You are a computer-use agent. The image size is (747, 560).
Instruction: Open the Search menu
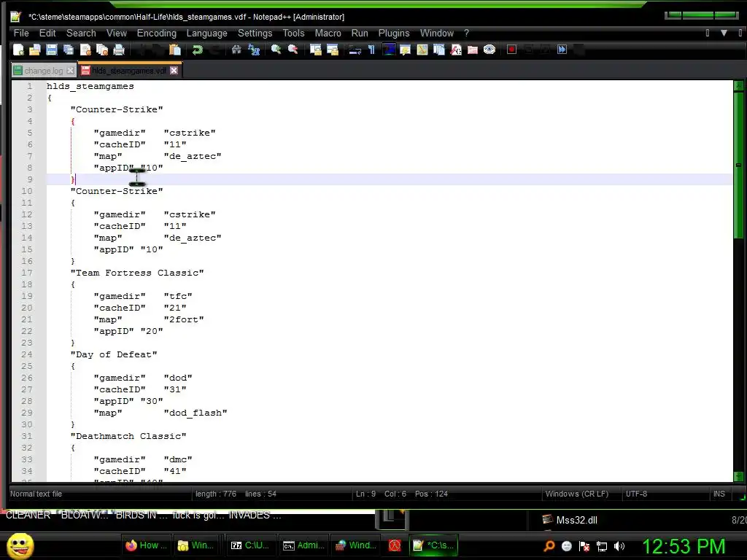point(81,33)
